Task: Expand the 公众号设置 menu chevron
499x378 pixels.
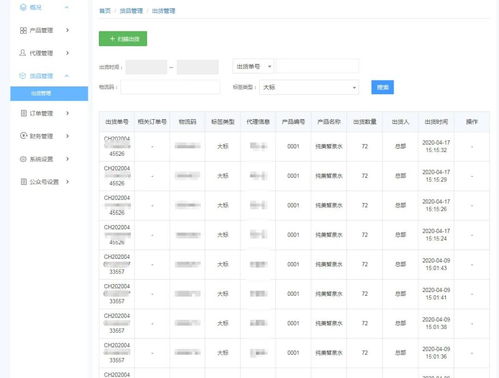Action: (x=67, y=182)
